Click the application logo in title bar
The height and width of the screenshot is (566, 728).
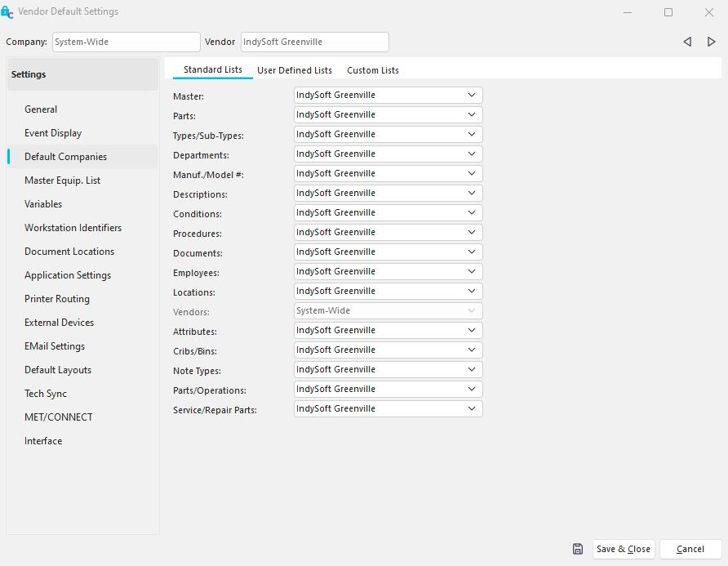point(7,12)
